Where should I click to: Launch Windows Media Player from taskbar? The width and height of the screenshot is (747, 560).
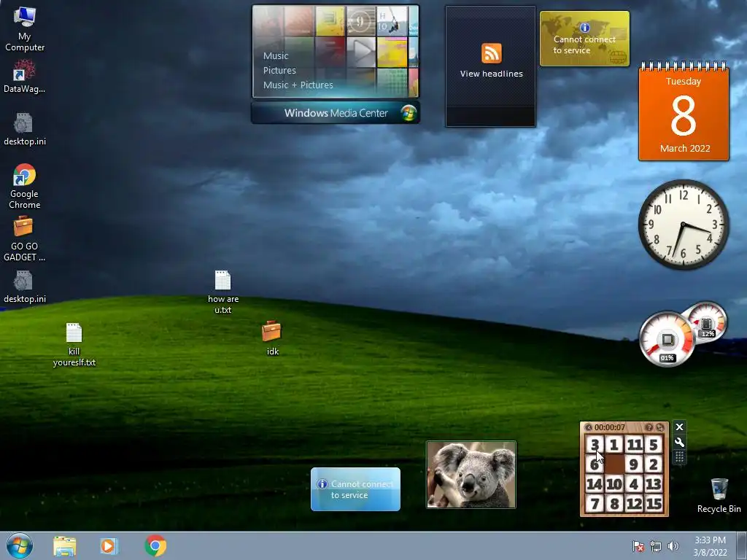(109, 546)
